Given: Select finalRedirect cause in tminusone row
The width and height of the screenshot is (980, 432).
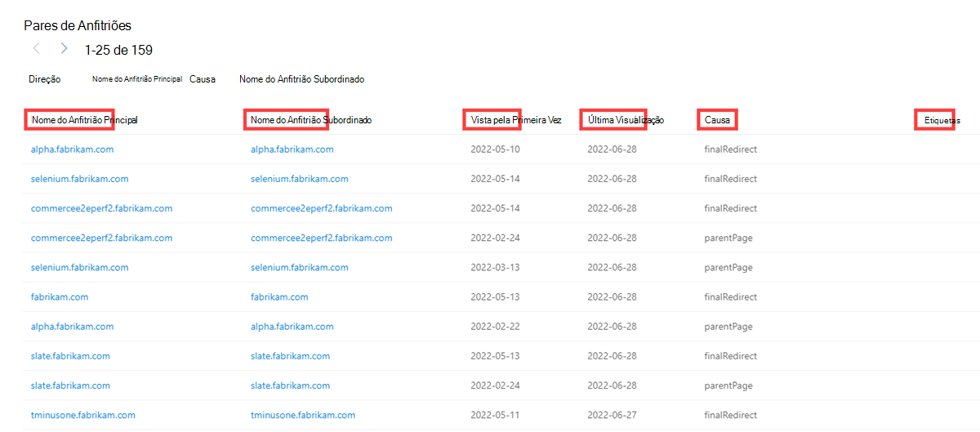Looking at the screenshot, I should (731, 415).
